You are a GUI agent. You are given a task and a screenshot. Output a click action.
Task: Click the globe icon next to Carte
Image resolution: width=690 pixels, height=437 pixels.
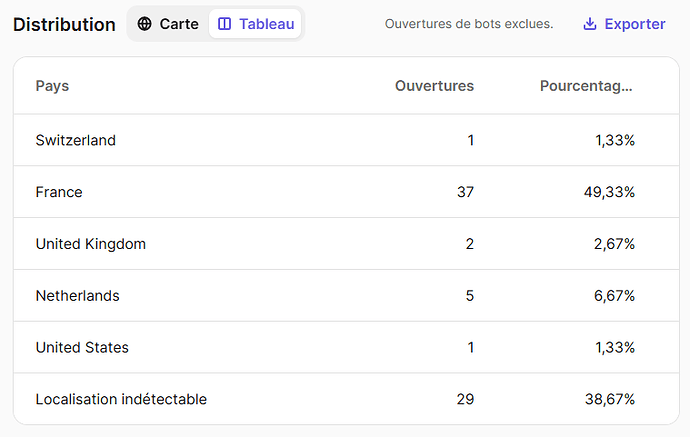click(145, 24)
